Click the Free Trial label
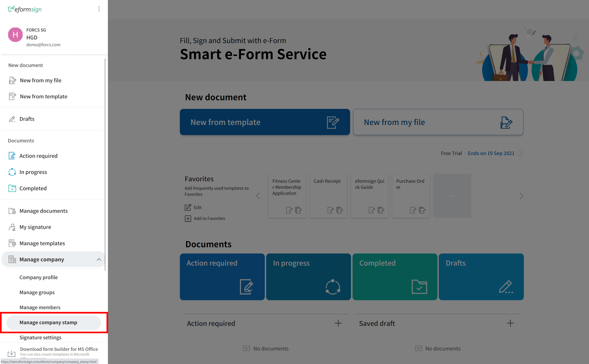 (x=451, y=153)
